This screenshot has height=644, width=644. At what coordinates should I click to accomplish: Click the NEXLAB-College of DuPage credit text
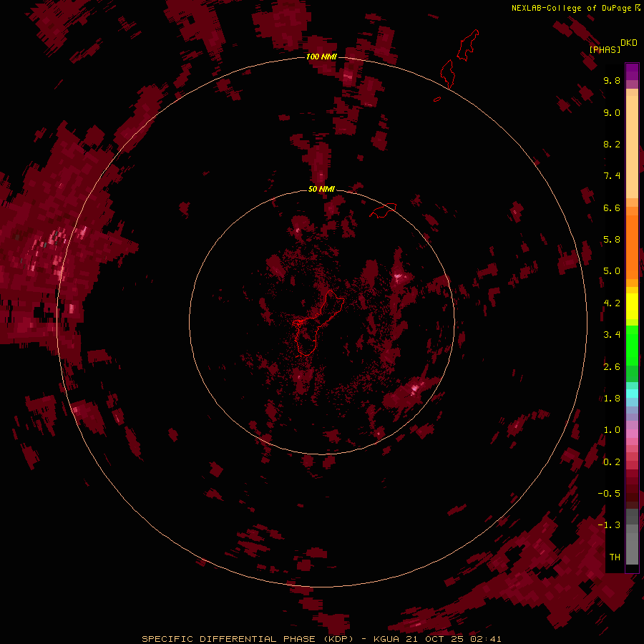tap(571, 8)
